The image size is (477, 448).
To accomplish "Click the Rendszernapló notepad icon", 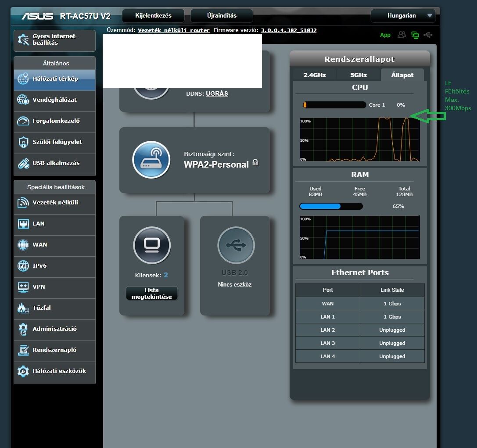I will point(23,350).
